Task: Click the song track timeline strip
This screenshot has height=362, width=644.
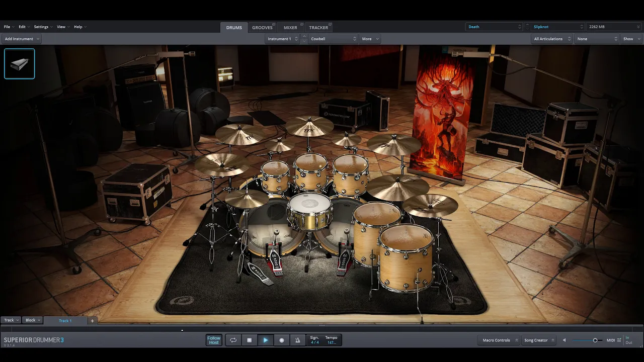Action: coord(322,330)
